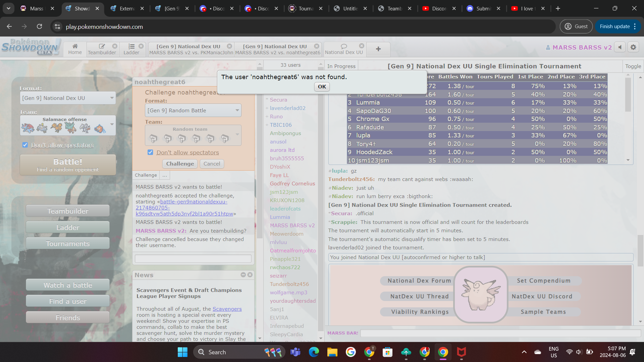This screenshot has width=644, height=362.
Task: Close the PKManiacJohn battle tab
Action: tap(229, 46)
